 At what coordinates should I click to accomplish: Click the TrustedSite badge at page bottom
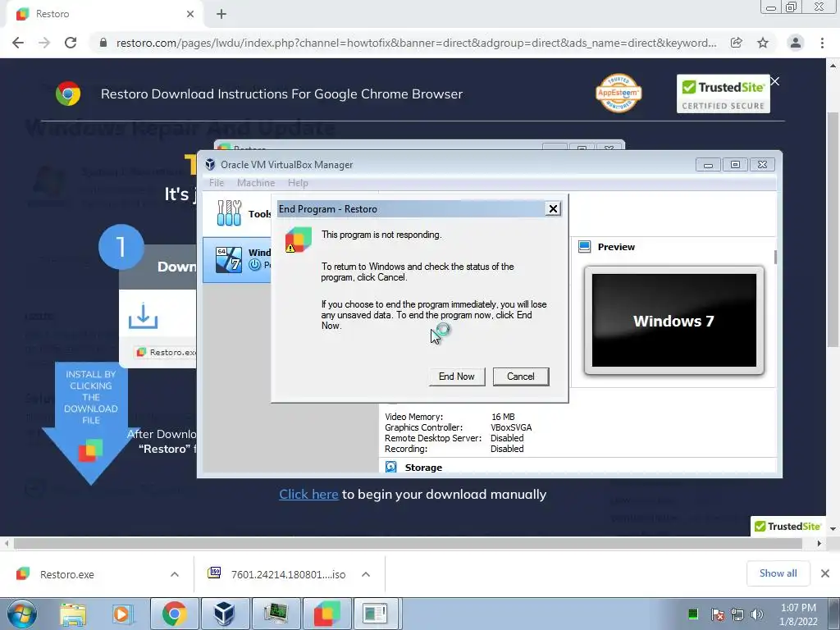pyautogui.click(x=787, y=527)
